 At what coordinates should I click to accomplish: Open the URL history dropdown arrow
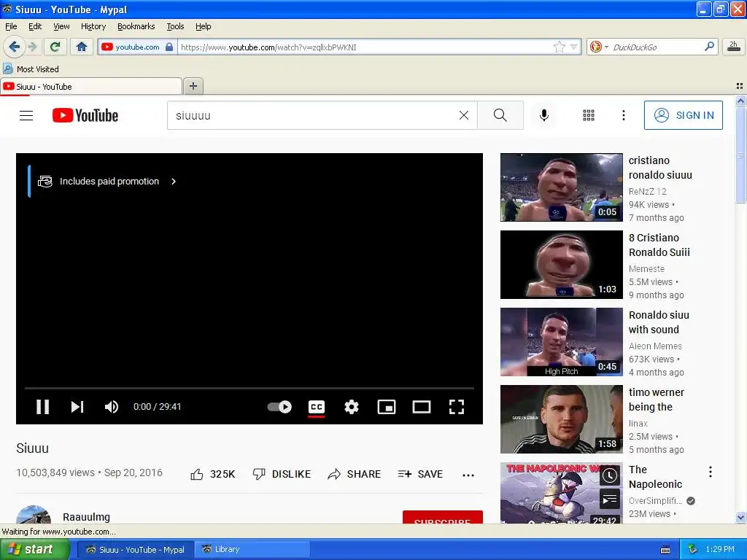tap(573, 47)
